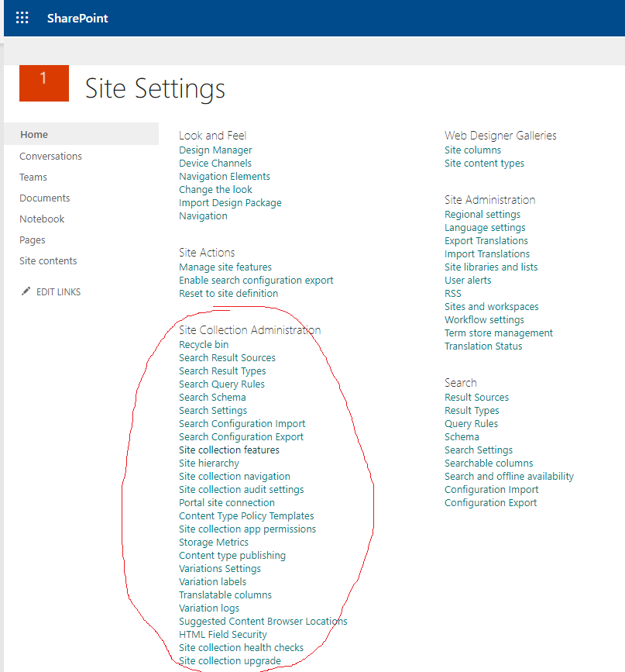
Task: Open Search Schema link
Action: coord(212,398)
